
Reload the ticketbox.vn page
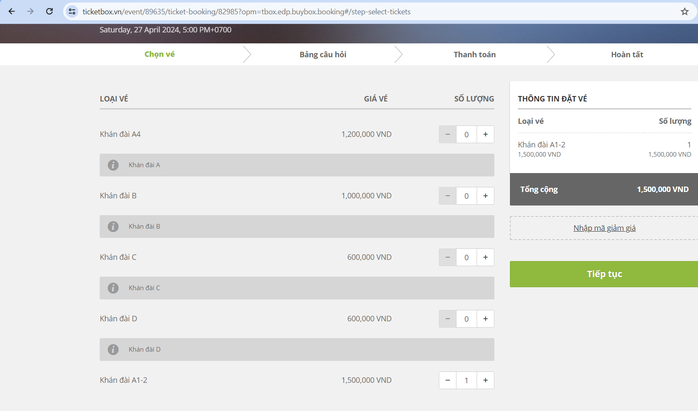click(49, 12)
